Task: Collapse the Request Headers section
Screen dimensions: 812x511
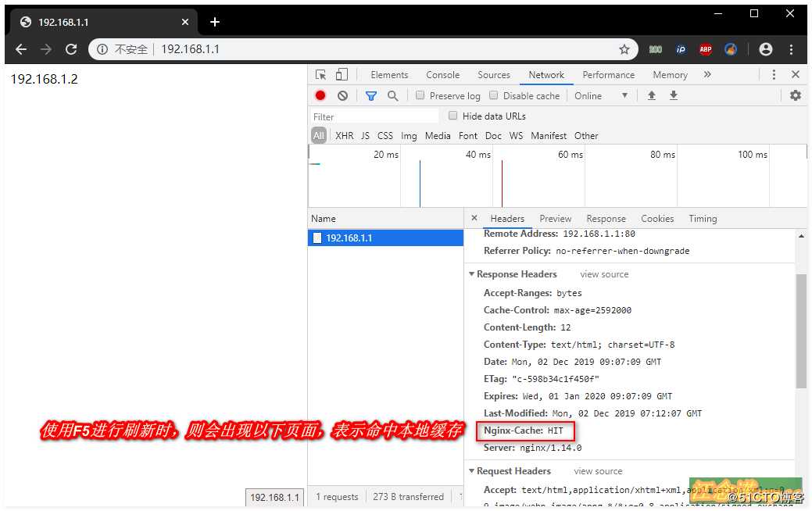Action: pyautogui.click(x=471, y=471)
